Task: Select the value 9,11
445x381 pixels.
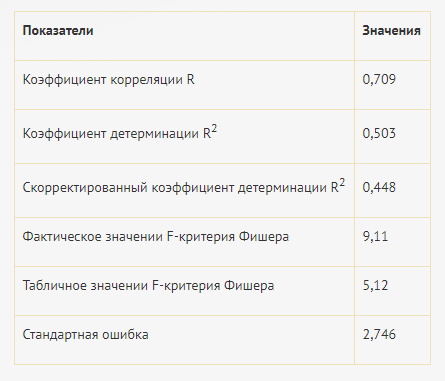Action: click(x=375, y=236)
